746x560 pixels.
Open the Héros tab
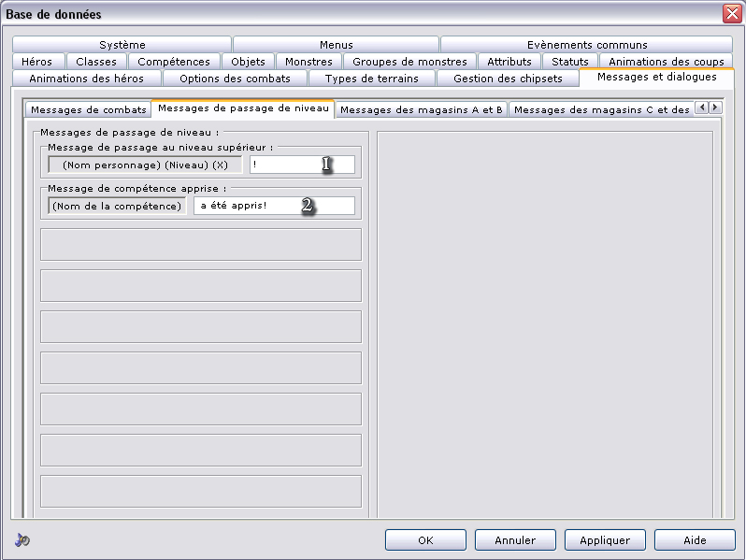tap(36, 62)
